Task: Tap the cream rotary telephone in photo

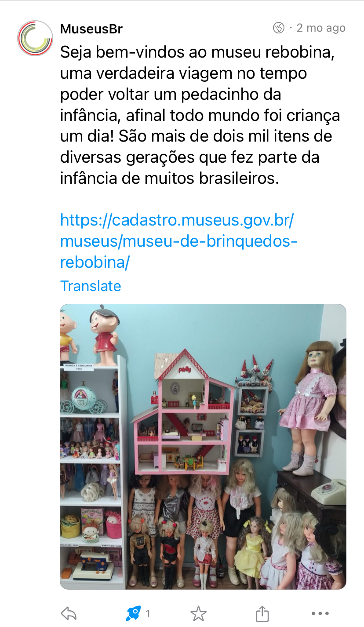Action: (x=329, y=491)
